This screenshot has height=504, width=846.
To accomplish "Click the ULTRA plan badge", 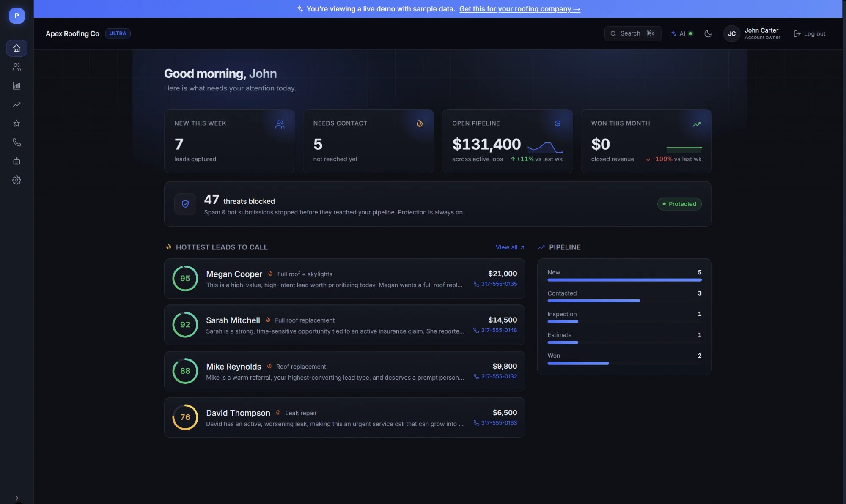I will (x=118, y=33).
